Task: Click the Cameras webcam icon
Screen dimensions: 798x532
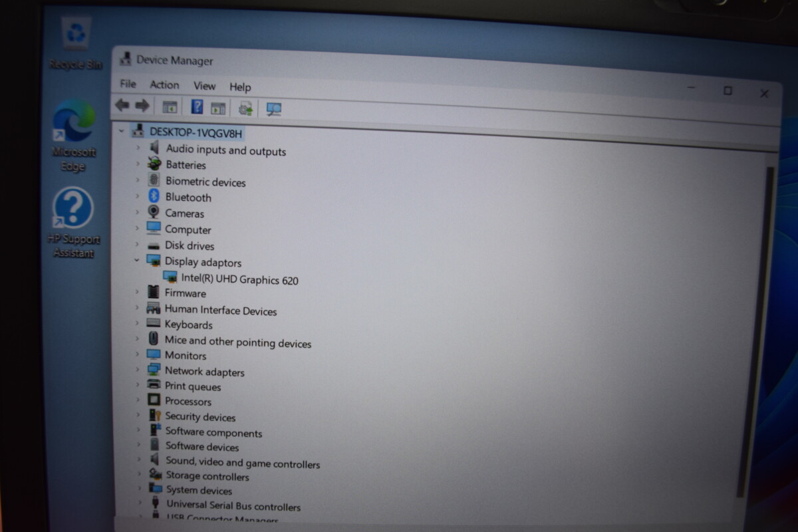Action: (154, 212)
